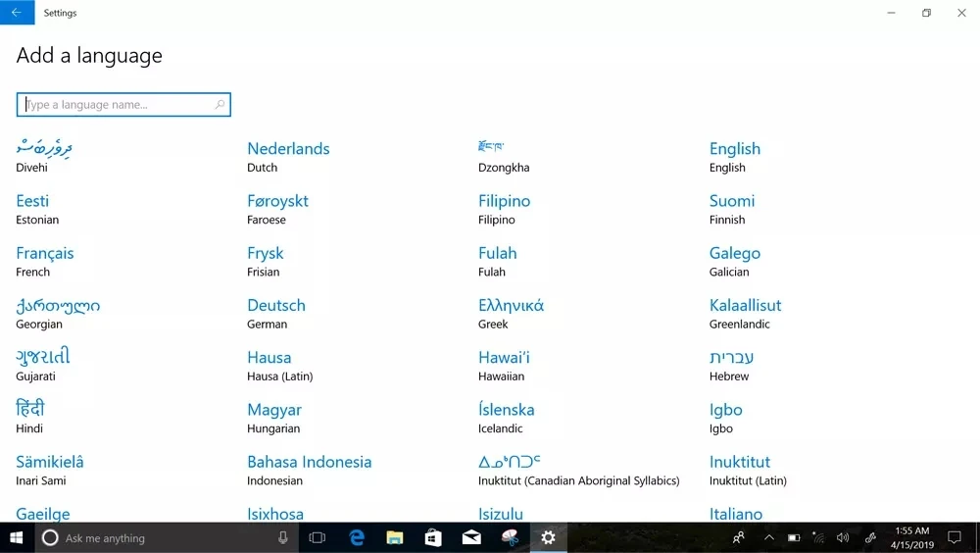Choose Bahasa Indonesia

310,470
